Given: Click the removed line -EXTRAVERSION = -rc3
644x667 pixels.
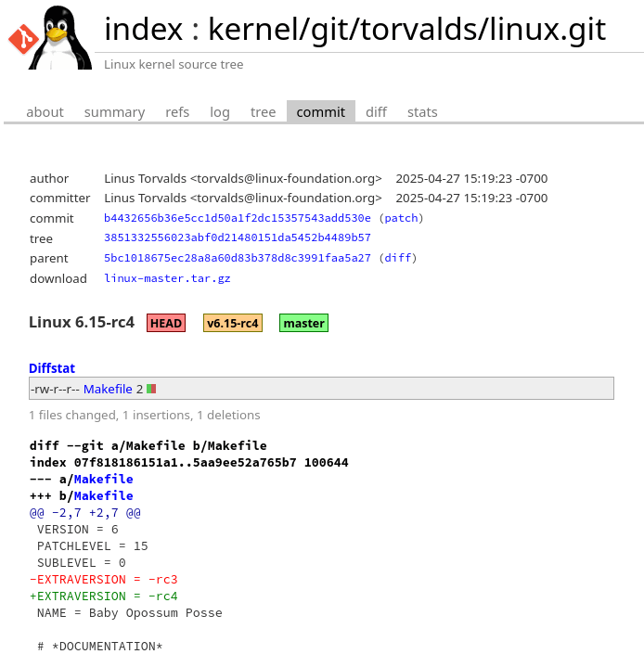Looking at the screenshot, I should (x=103, y=580).
